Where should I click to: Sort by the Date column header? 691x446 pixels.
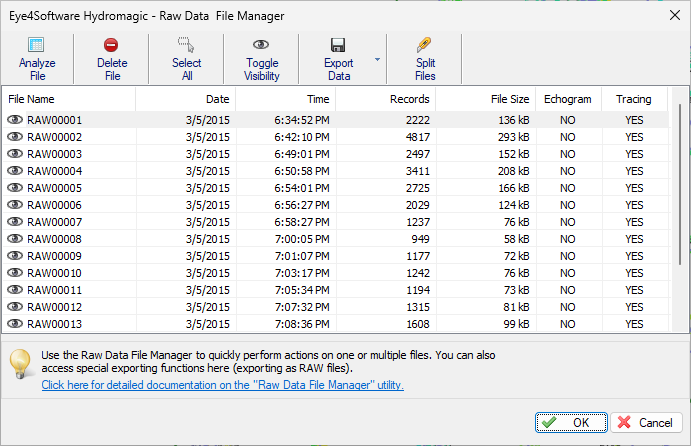pyautogui.click(x=186, y=99)
